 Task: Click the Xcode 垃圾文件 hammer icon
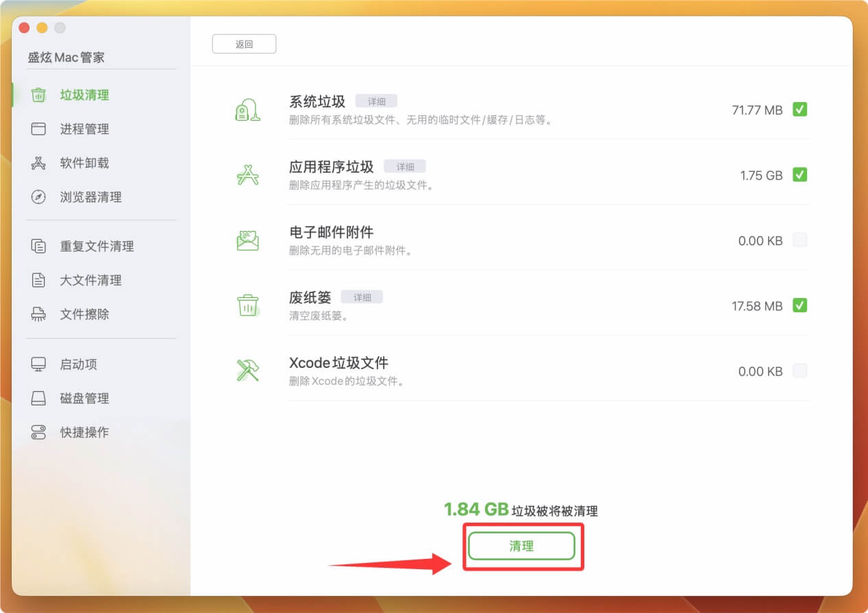point(247,371)
